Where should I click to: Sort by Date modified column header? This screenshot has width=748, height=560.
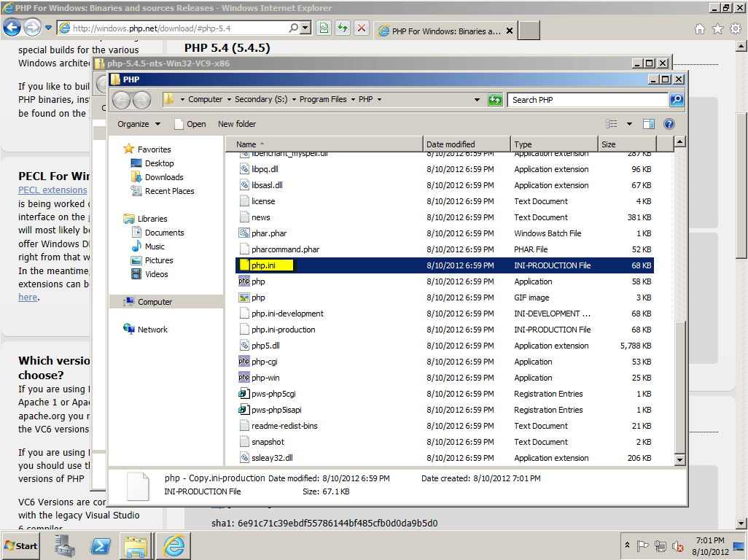[x=467, y=144]
